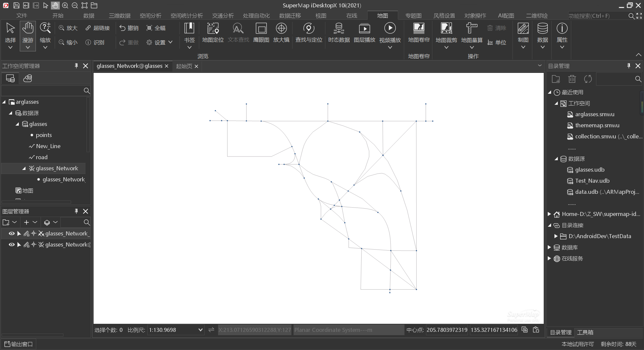Expand the 在线服务 node in catalog
The height and width of the screenshot is (350, 644).
point(549,258)
